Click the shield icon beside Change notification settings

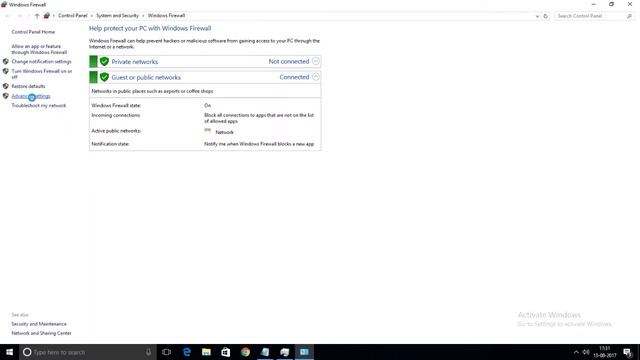6,62
